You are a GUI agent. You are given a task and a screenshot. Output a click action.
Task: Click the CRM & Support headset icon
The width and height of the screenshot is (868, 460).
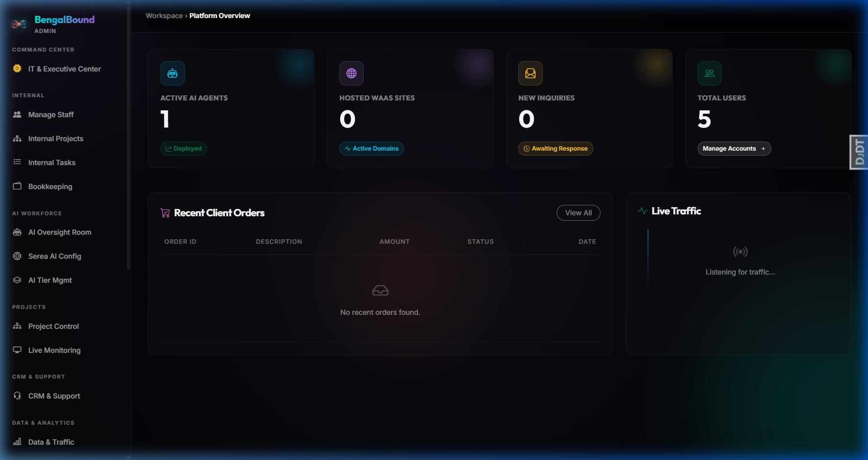[17, 396]
